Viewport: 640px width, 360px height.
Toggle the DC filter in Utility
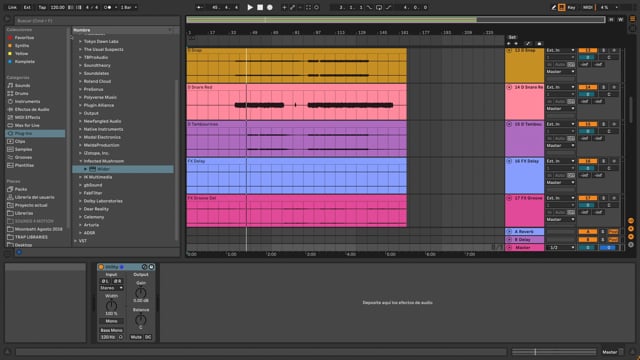click(148, 337)
